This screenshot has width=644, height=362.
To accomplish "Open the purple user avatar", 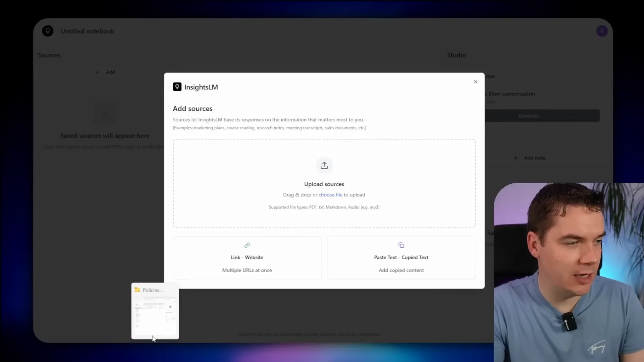I will pyautogui.click(x=602, y=31).
